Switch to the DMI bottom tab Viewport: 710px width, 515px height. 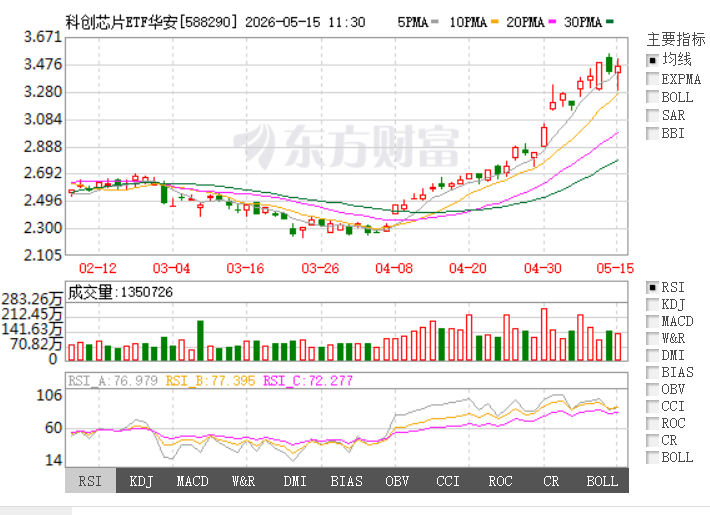pos(295,481)
